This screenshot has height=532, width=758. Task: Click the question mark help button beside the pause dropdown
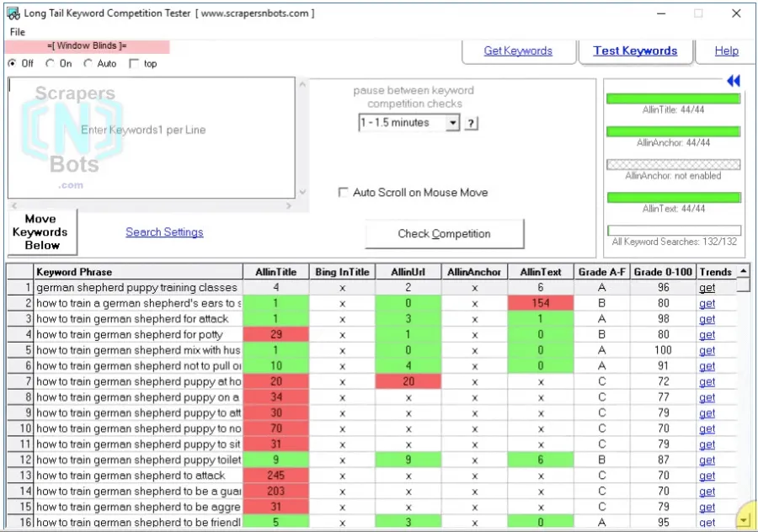pyautogui.click(x=471, y=123)
